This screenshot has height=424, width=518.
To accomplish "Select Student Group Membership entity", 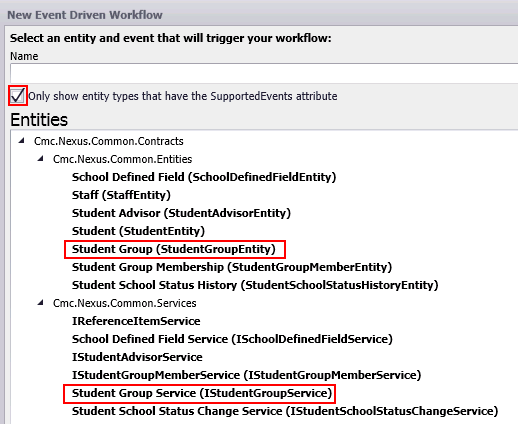I will coord(232,267).
